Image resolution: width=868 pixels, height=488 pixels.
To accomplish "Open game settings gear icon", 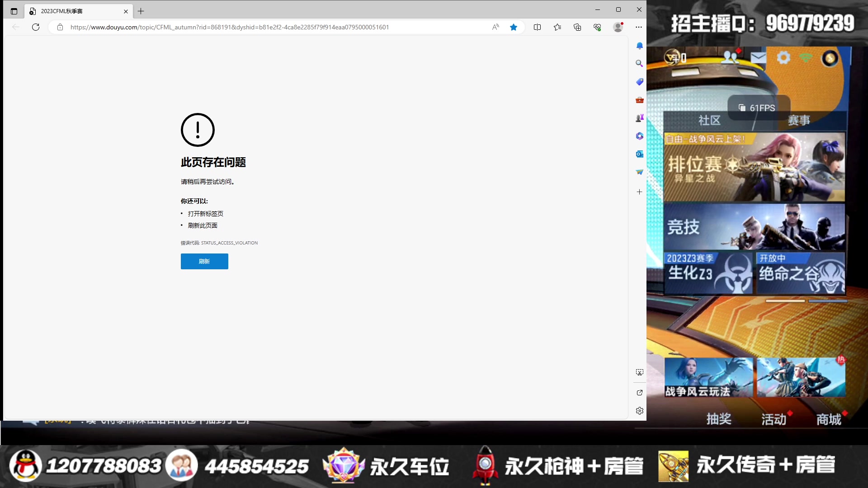I will [x=783, y=57].
